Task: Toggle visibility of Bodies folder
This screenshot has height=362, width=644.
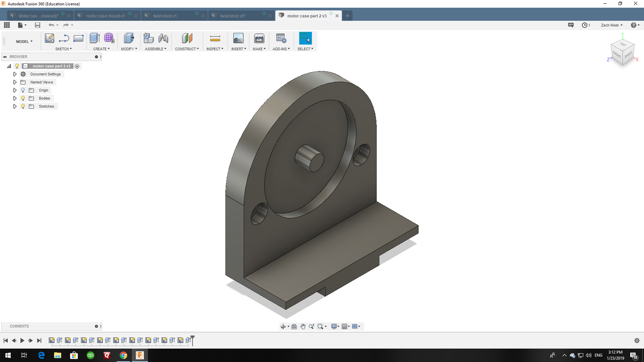Action: click(x=23, y=98)
